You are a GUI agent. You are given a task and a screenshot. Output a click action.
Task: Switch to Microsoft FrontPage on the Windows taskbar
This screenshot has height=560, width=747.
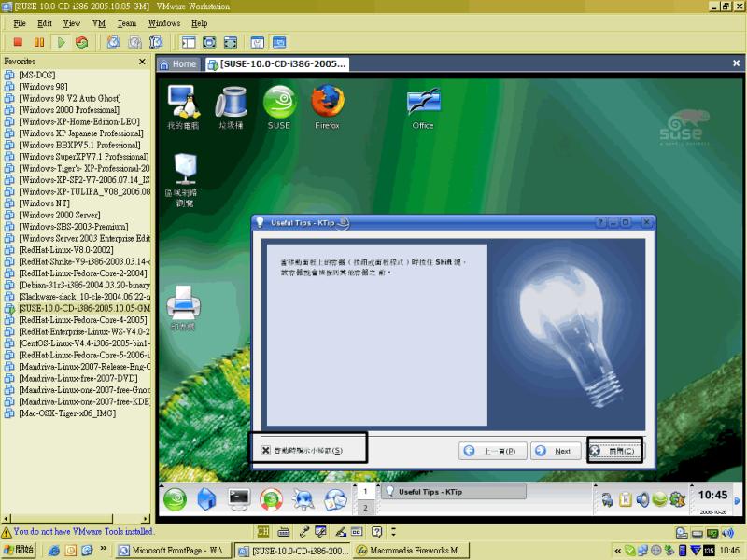[x=175, y=551]
